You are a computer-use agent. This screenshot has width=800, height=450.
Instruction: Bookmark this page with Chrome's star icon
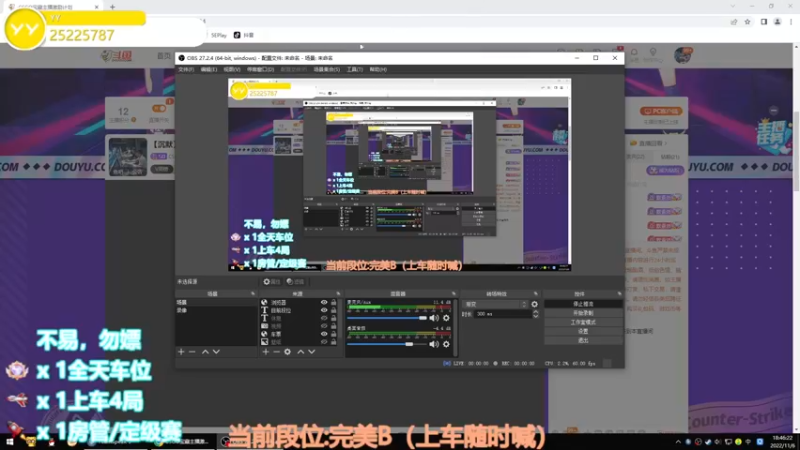[747, 22]
